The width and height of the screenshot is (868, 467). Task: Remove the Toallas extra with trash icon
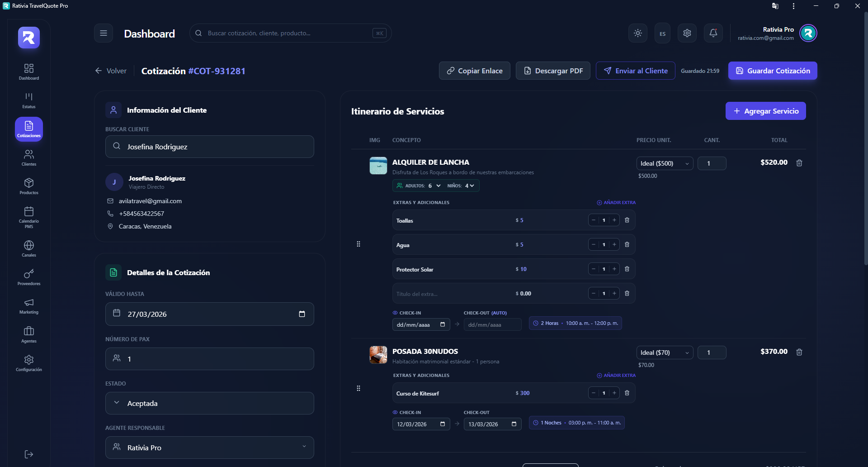pyautogui.click(x=627, y=220)
